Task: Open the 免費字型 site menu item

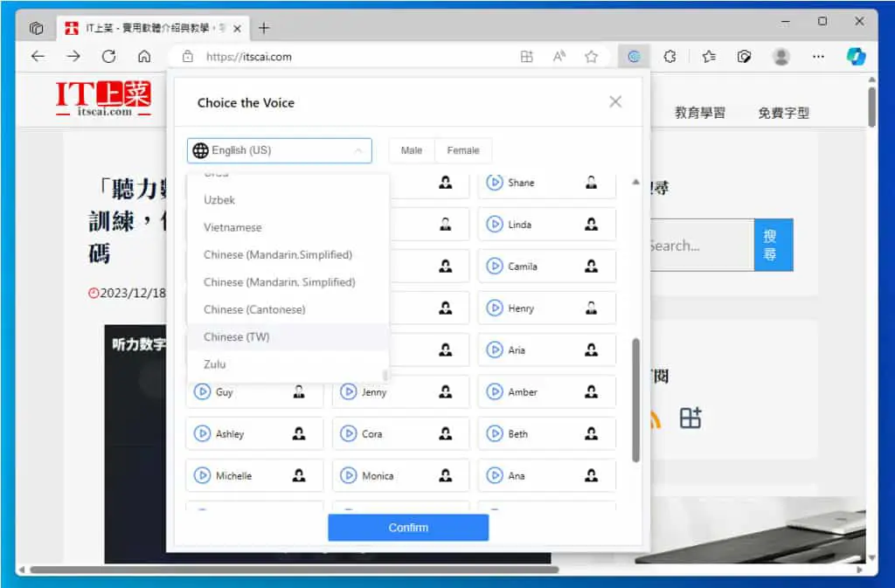Action: [x=783, y=113]
